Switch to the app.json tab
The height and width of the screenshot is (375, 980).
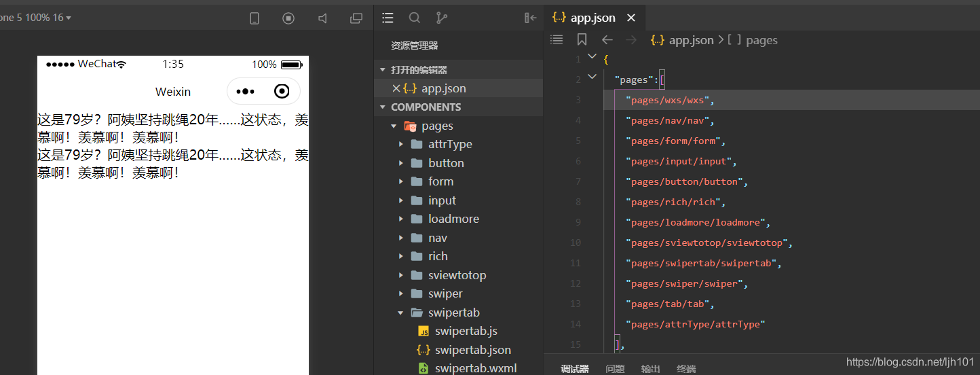(594, 18)
